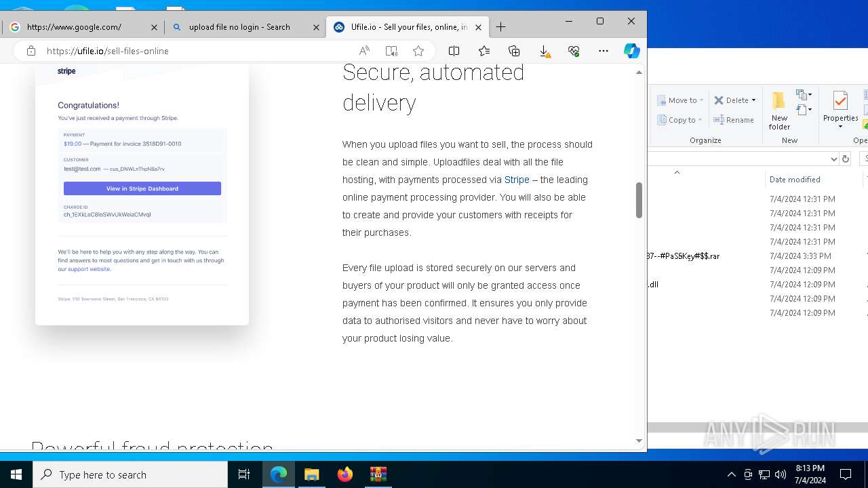Switch to the Google tab
This screenshot has width=868, height=488.
tap(83, 27)
